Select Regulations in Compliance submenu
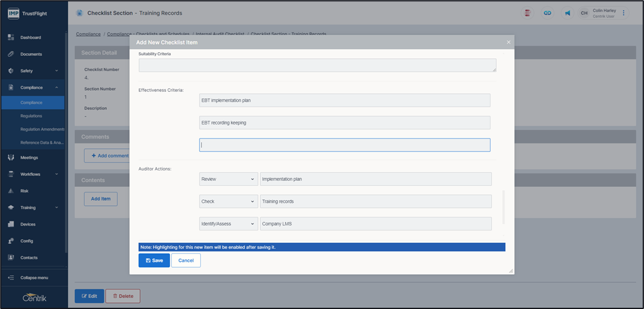 tap(31, 116)
